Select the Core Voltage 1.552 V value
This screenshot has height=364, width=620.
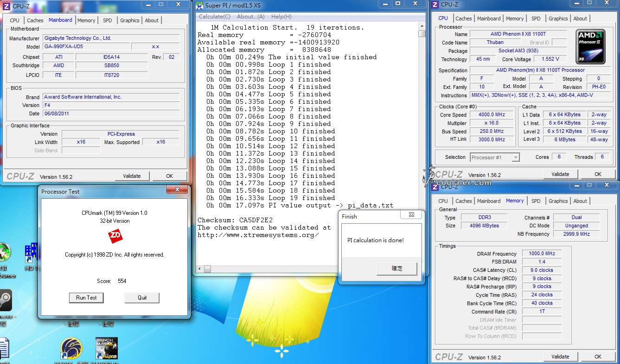coord(550,59)
